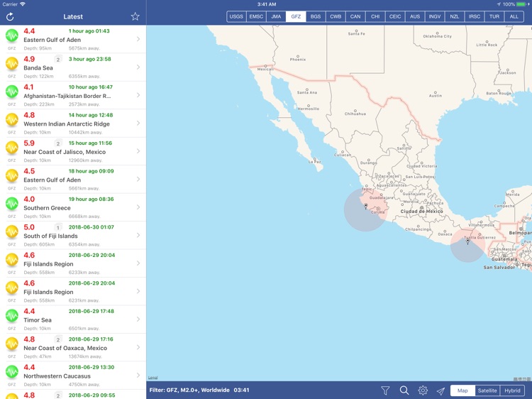The height and width of the screenshot is (399, 532).
Task: Open chevron for Near Coast of Jalisco
Action: click(x=138, y=151)
